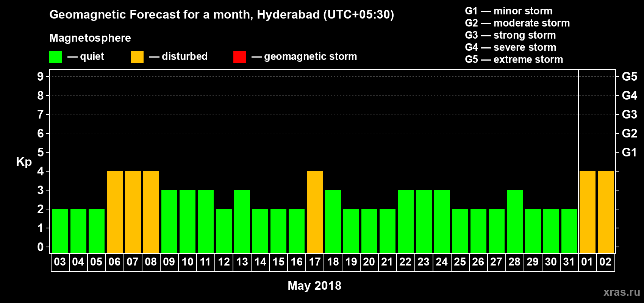Select the orange bar for day 06

tap(115, 212)
